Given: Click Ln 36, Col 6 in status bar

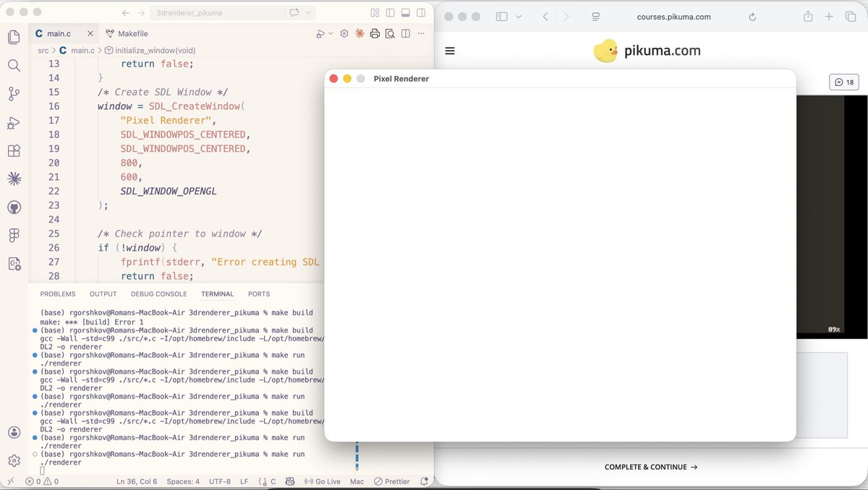Looking at the screenshot, I should [x=137, y=481].
